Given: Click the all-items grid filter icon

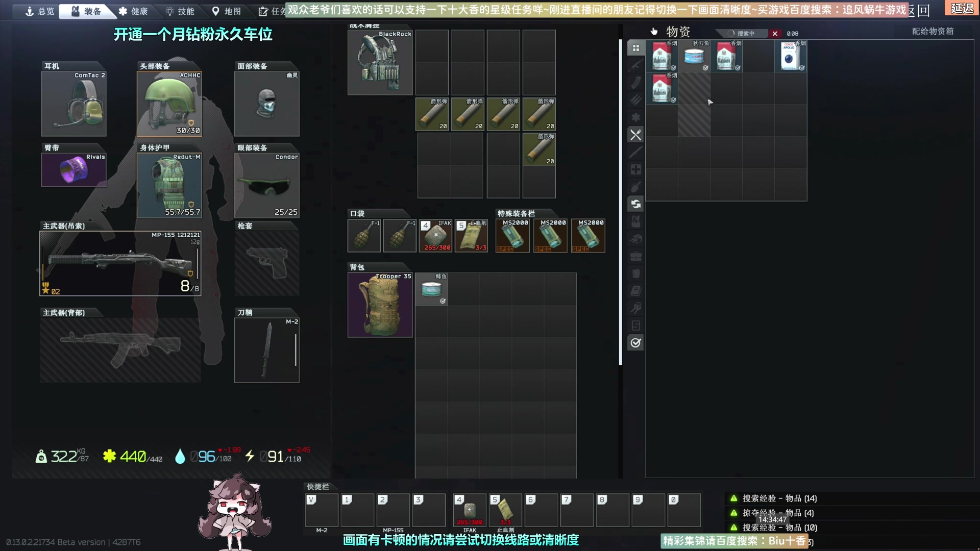Looking at the screenshot, I should click(635, 48).
